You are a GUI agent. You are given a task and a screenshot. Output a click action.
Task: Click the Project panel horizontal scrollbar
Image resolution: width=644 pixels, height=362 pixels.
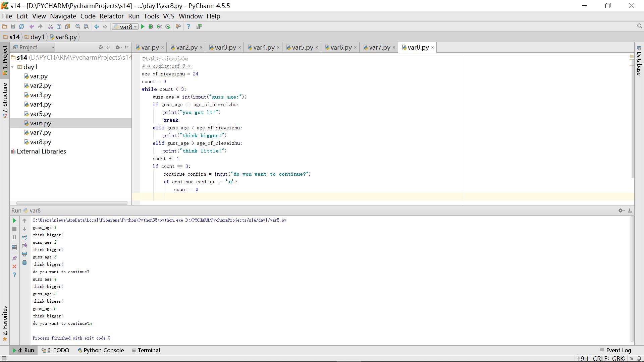pyautogui.click(x=72, y=203)
